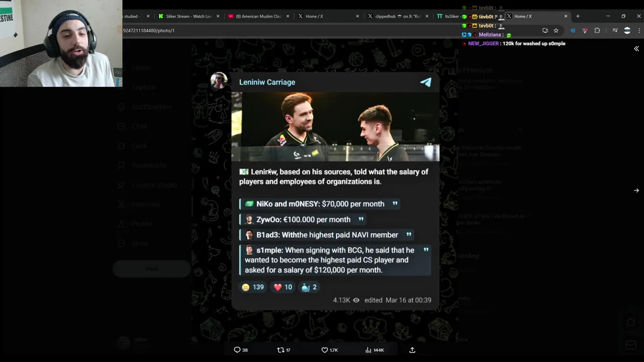Open the media controls toolbar button
Image resolution: width=644 pixels, height=362 pixels.
coord(615,31)
